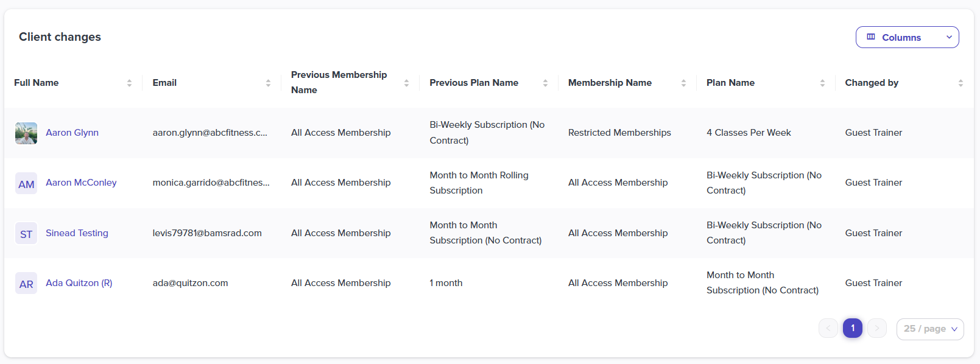Sort by Previous Plan Name column
This screenshot has width=980, height=364.
(x=545, y=83)
